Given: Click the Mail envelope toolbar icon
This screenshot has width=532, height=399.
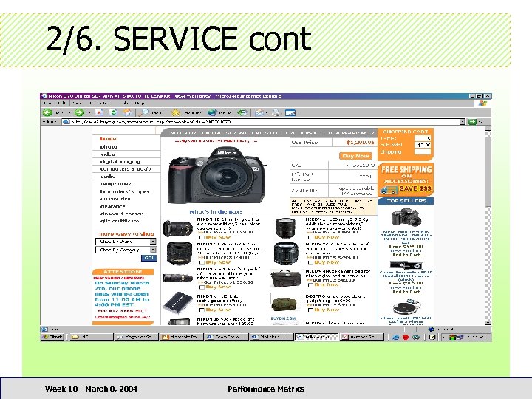Looking at the screenshot, I should coord(259,112).
